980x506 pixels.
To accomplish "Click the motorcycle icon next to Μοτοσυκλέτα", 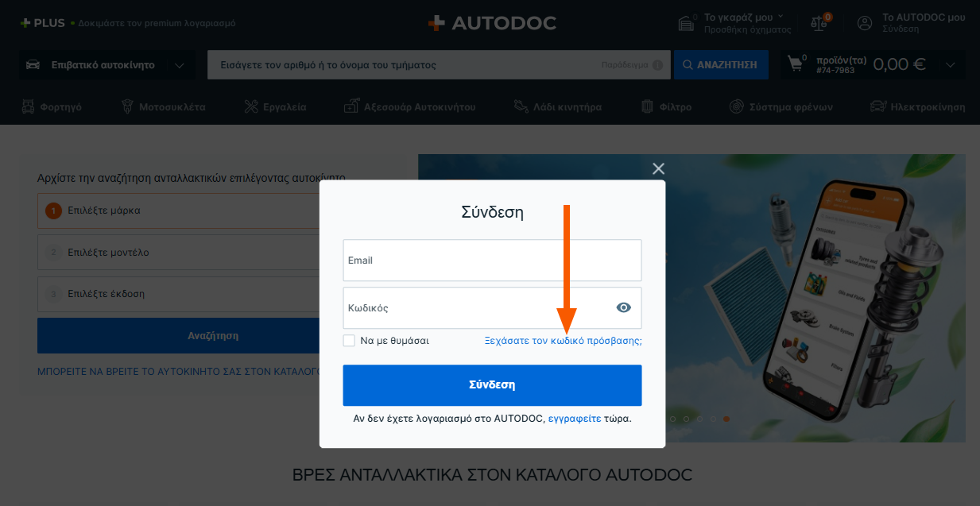I will pos(127,106).
